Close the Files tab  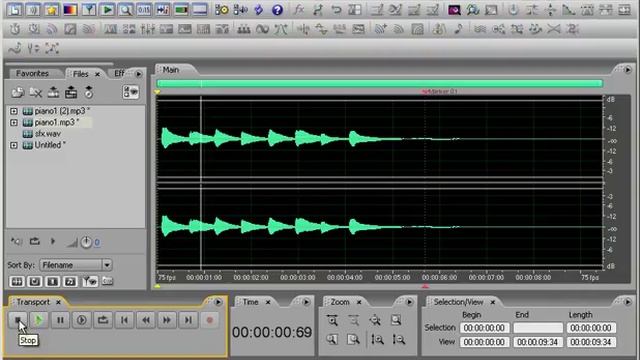[x=98, y=74]
